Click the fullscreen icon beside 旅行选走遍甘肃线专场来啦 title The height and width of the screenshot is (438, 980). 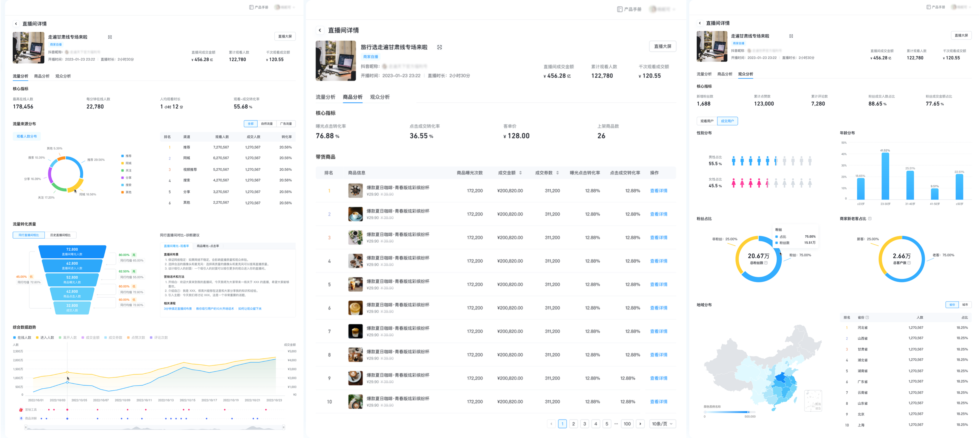point(439,47)
